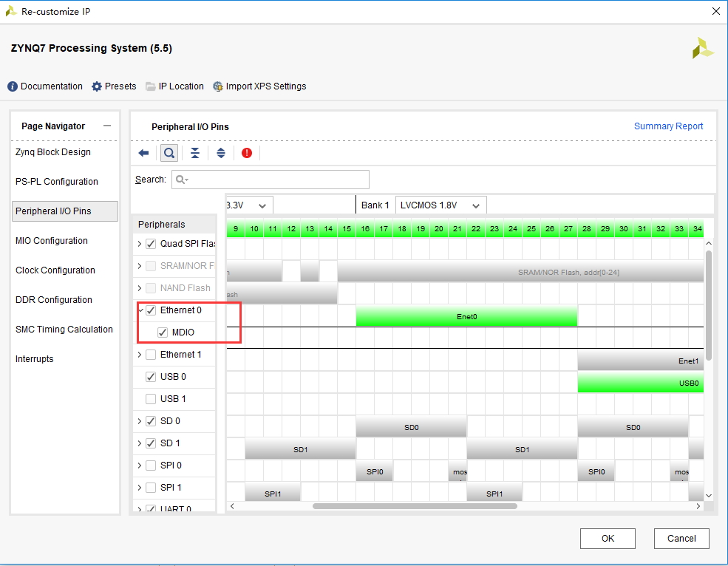Image resolution: width=728 pixels, height=566 pixels.
Task: Click the collapse all toolbar icon
Action: [195, 153]
